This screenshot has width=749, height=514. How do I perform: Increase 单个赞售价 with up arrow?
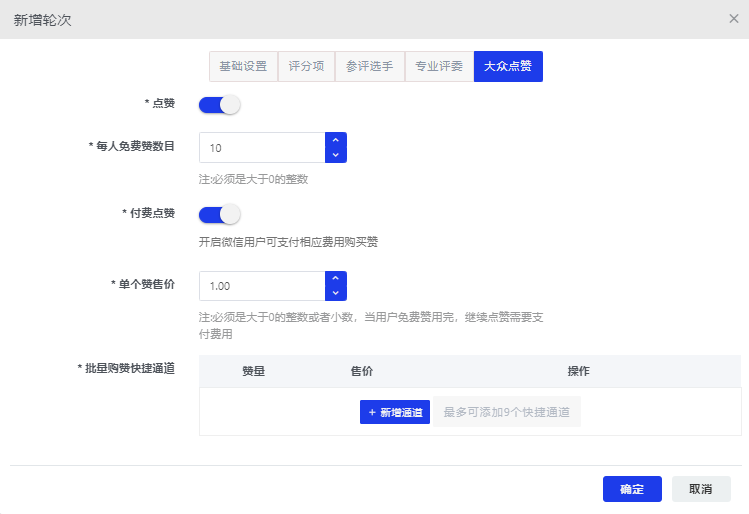tap(336, 278)
